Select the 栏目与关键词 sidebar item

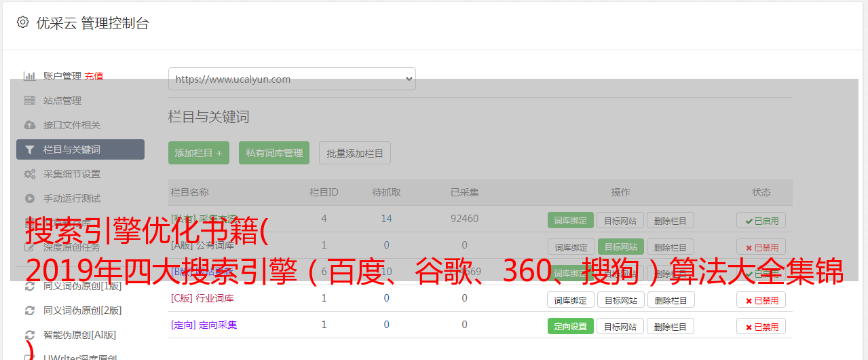coord(80,149)
